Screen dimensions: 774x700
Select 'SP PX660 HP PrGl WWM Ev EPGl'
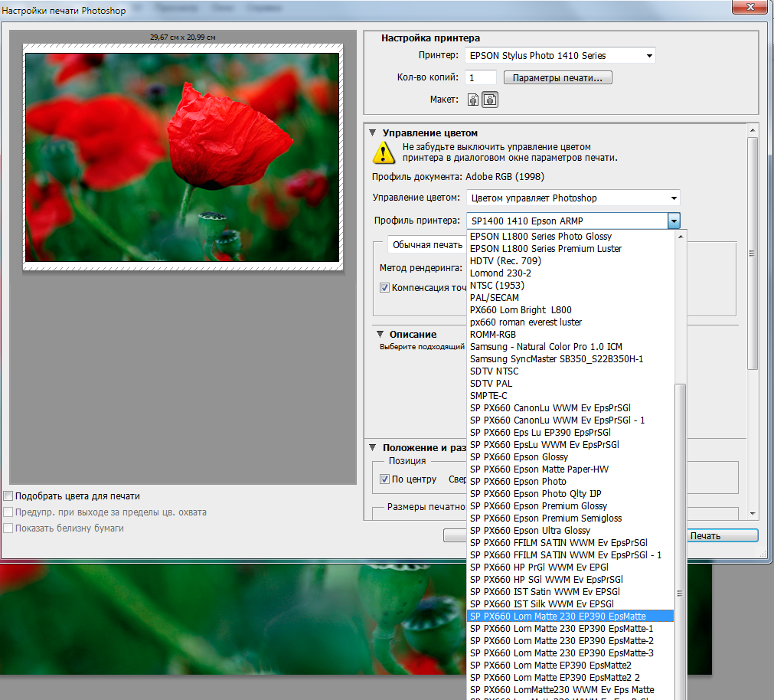click(x=570, y=568)
